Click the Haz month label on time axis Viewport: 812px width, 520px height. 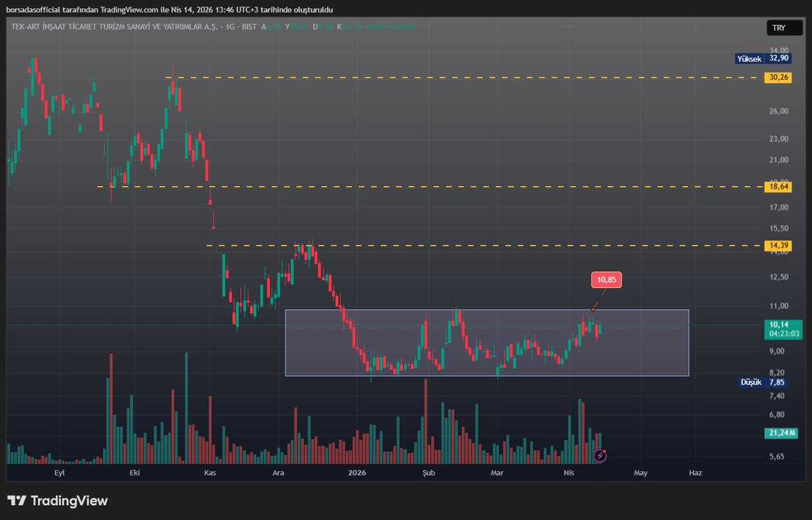click(694, 473)
